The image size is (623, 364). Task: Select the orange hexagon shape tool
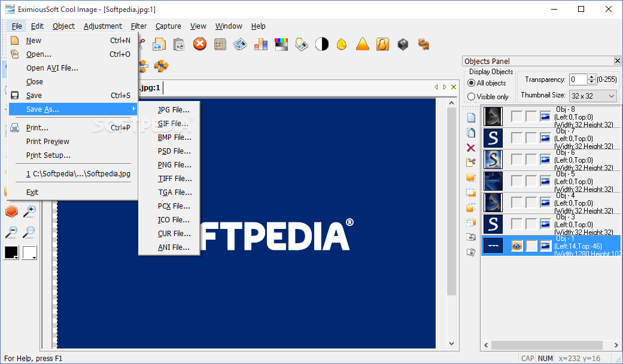tap(11, 211)
